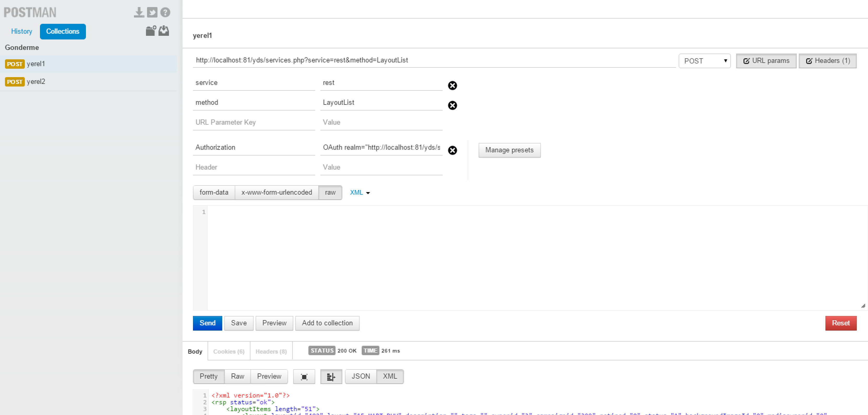
Task: Click the URL Parameter Key field
Action: [x=254, y=123]
